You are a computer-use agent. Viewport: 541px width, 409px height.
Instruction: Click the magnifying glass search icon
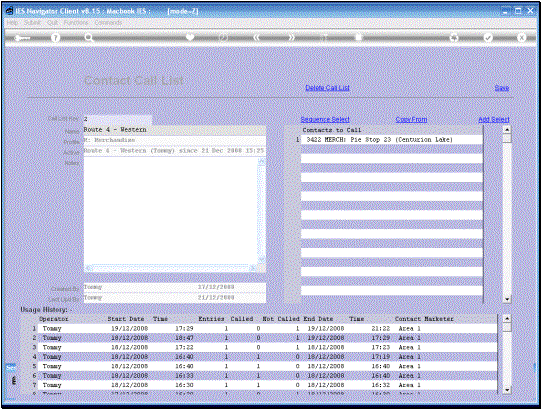[89, 38]
